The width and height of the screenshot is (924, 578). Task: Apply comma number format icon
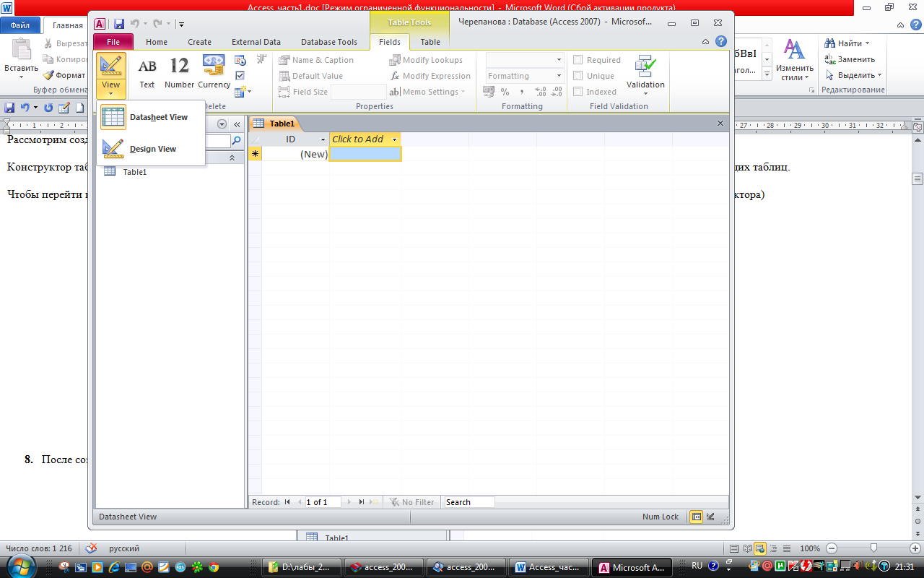point(521,92)
